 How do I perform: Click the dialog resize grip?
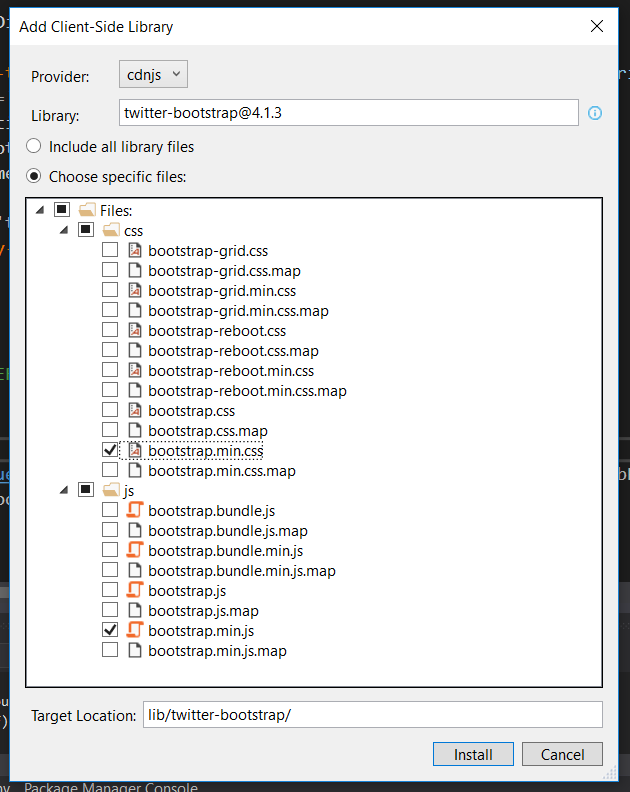pos(611,773)
